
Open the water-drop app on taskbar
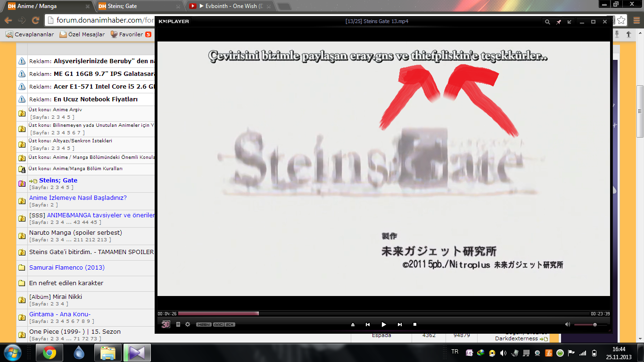click(79, 353)
